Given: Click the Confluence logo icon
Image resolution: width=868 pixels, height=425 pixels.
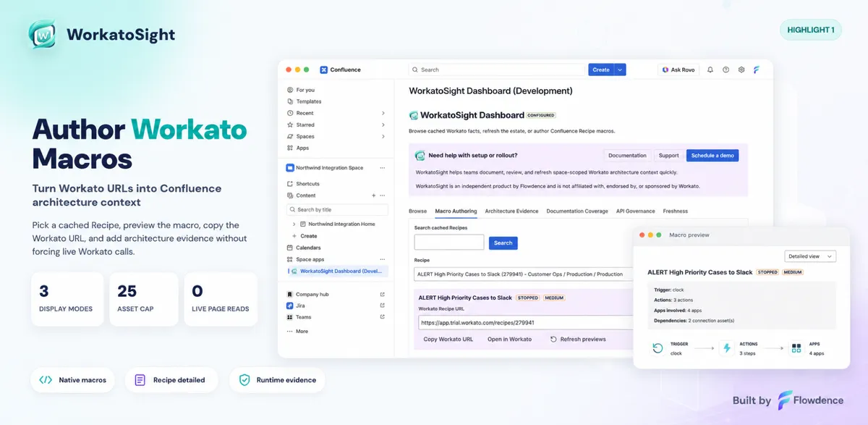Looking at the screenshot, I should tap(323, 70).
